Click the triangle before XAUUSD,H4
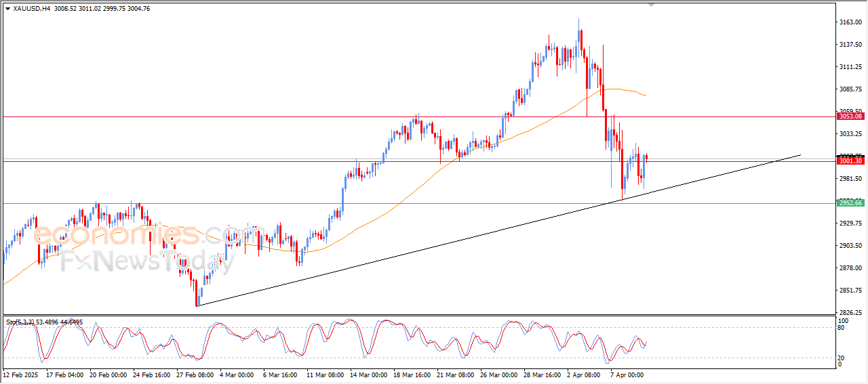Viewport: 868px width, 384px height. point(7,8)
